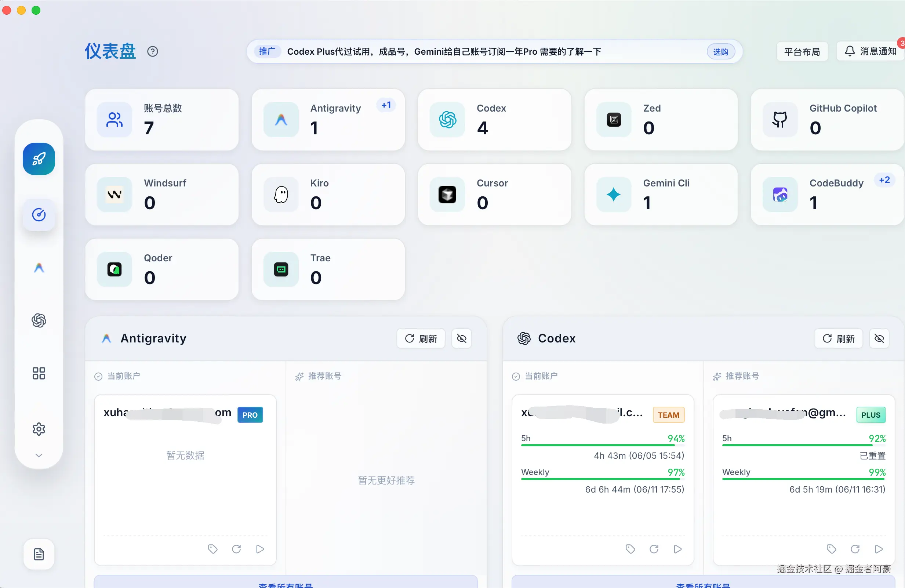Click the TEAM badge on Codex account
The height and width of the screenshot is (588, 905).
[x=669, y=415]
